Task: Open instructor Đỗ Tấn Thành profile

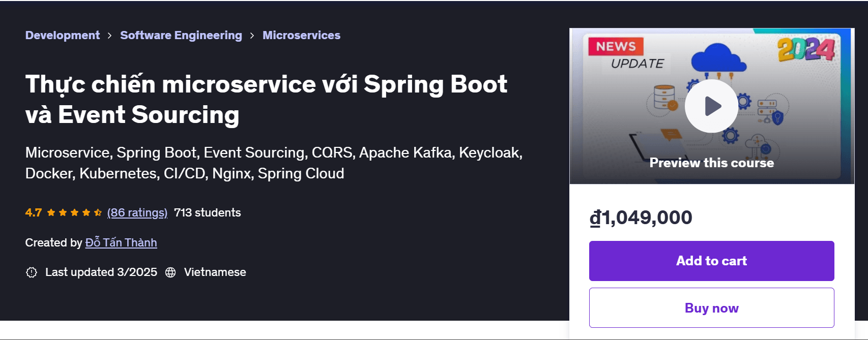Action: pos(121,242)
